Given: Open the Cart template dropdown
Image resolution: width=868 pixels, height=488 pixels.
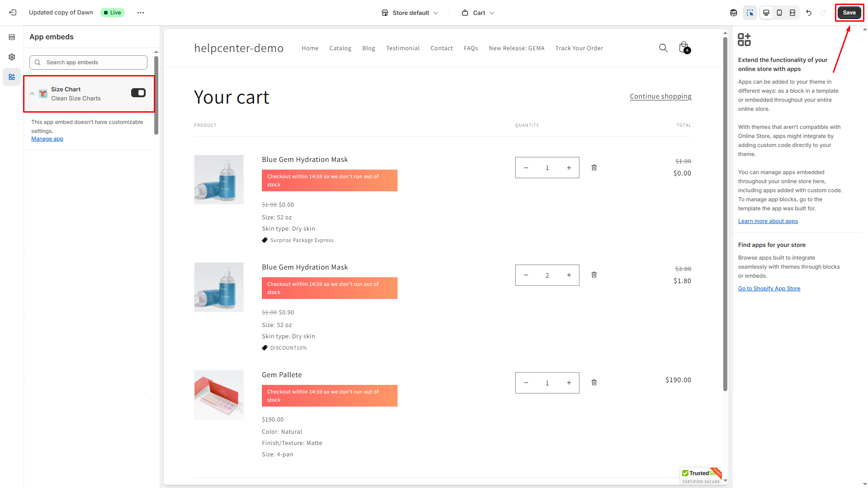Looking at the screenshot, I should click(x=478, y=13).
